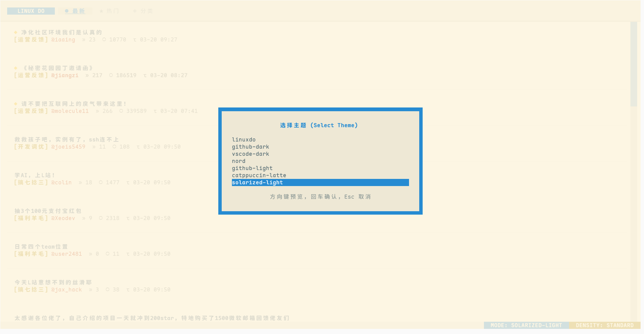
Task: Click username @joeis5459
Action: pos(68,147)
